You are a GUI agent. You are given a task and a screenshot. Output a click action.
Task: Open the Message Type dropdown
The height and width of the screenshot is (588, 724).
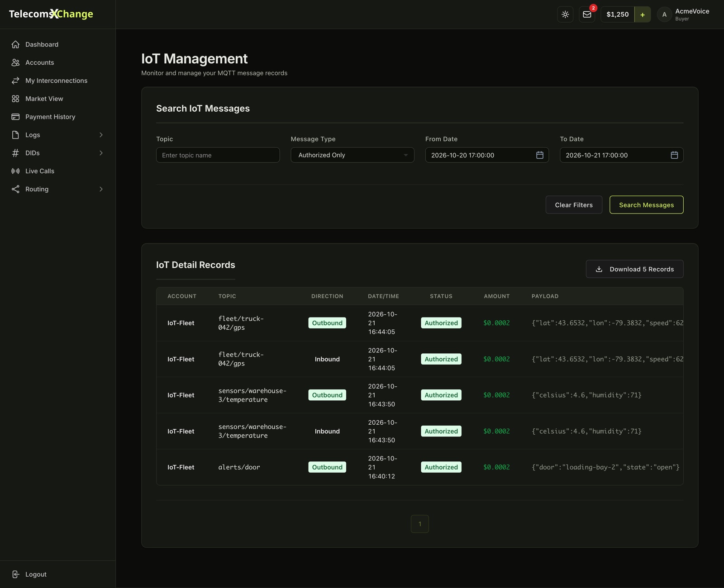pos(352,155)
